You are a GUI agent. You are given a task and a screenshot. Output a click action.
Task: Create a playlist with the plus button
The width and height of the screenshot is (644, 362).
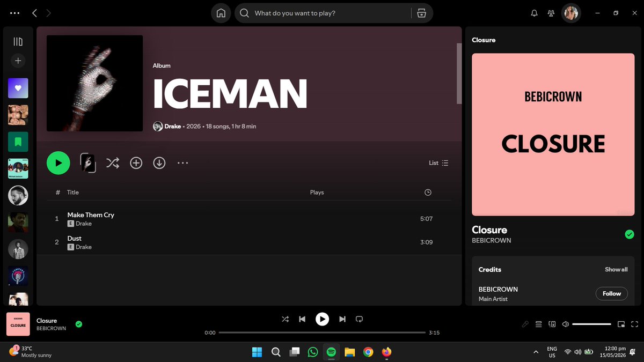(x=18, y=61)
